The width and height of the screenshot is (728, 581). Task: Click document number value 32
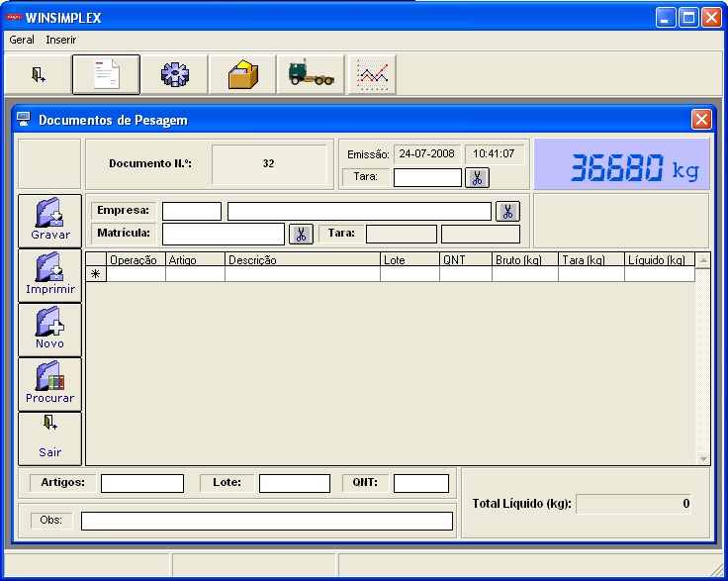coord(269,163)
